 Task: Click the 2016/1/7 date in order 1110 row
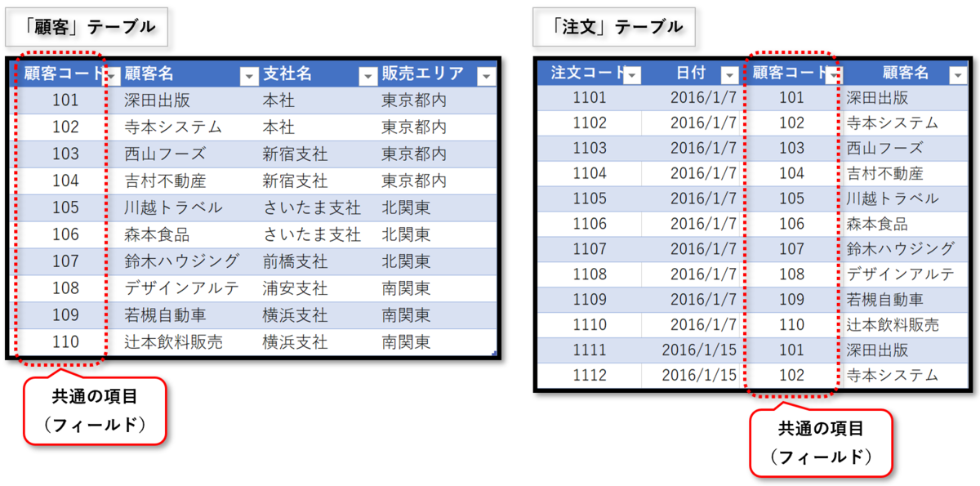(x=704, y=325)
